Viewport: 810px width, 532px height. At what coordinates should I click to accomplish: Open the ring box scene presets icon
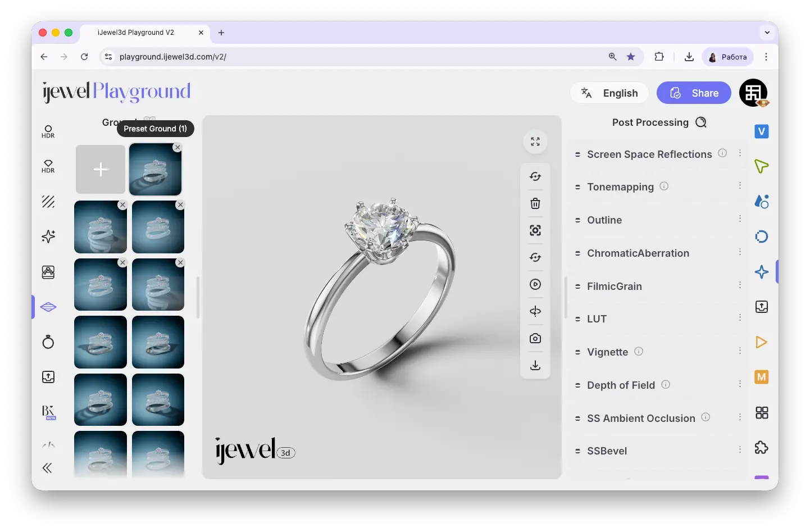48,272
